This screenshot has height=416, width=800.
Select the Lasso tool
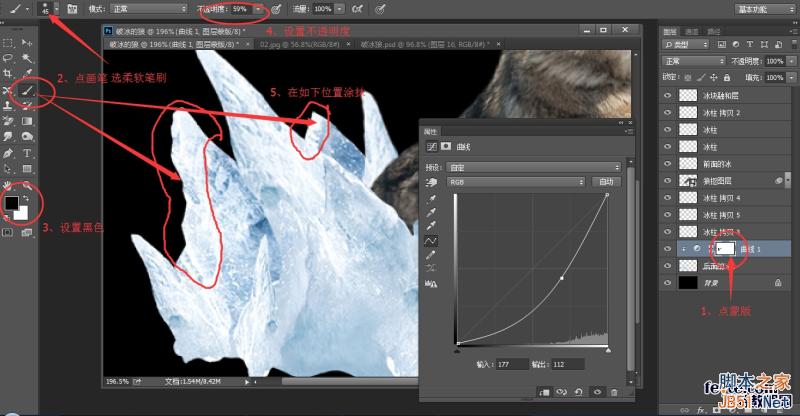pos(8,58)
